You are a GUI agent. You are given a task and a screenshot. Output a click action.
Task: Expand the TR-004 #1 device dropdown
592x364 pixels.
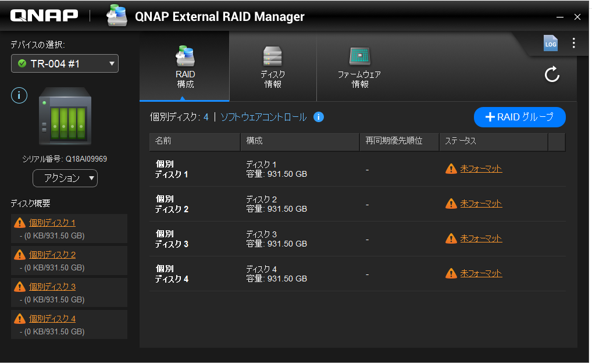tap(65, 63)
